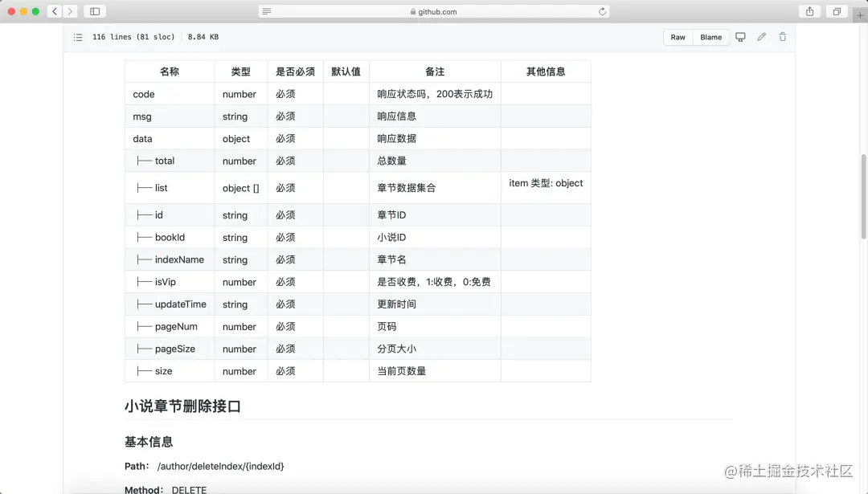Viewport: 868px width, 494px height.
Task: Open a new Safari tab
Action: click(x=860, y=14)
